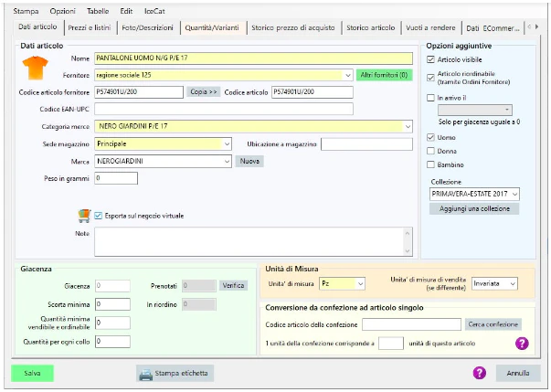Expand the Marca dropdown
This screenshot has width=551, height=392.
point(227,161)
